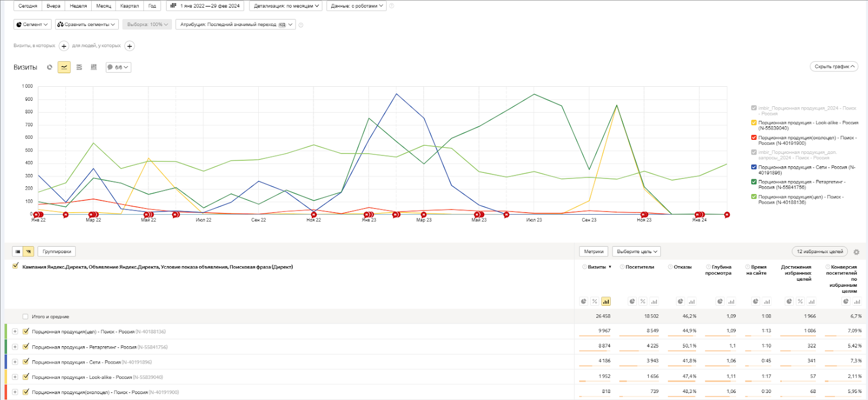
Task: Select the Год period tab
Action: (152, 6)
